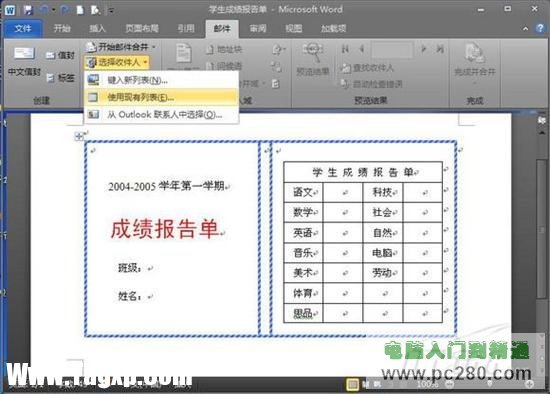Click the update labels icon
Screen dimensions: 550x394
276,84
